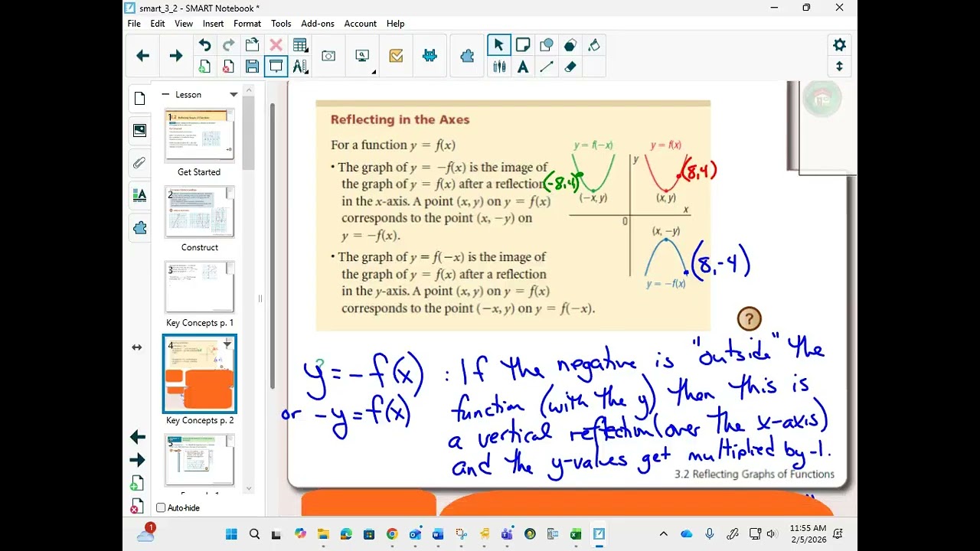Choose the Pens tool
Screen dimensions: 980x551
coord(499,67)
